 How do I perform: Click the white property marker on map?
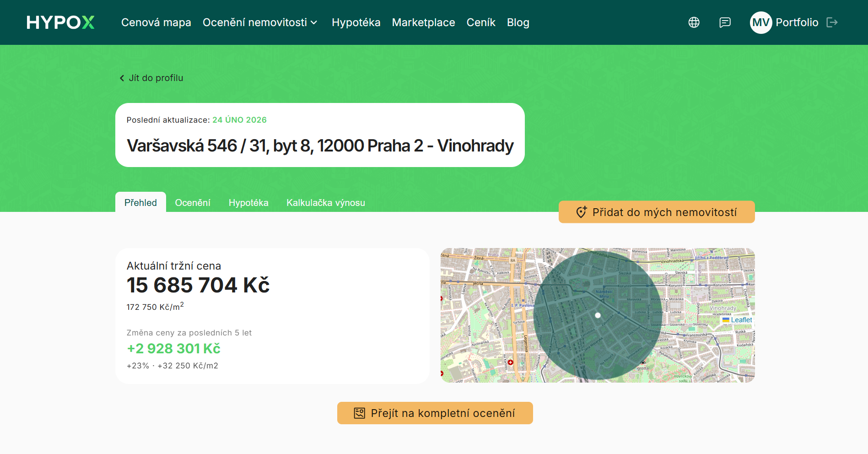pyautogui.click(x=598, y=315)
